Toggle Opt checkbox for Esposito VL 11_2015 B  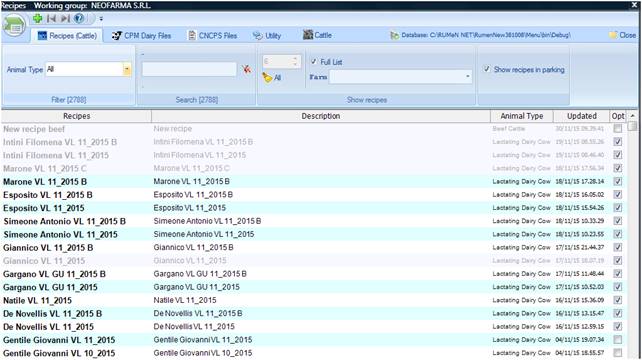click(x=617, y=195)
